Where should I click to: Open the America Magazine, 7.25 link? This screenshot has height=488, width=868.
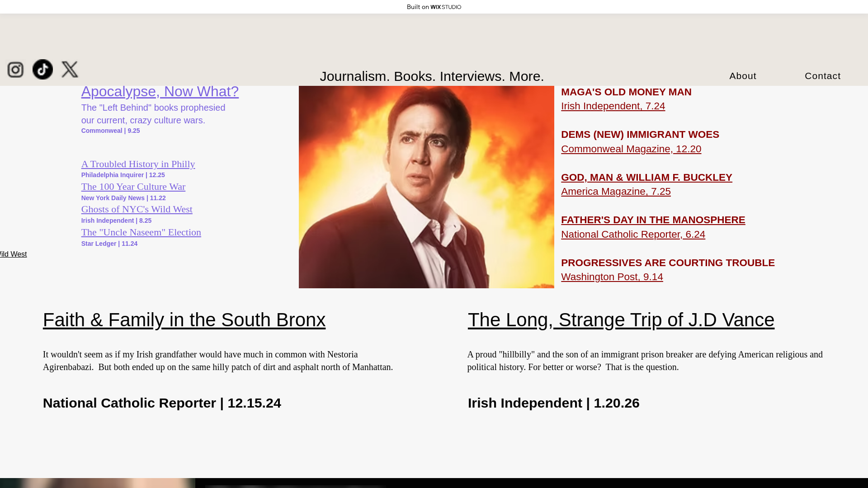coord(616,192)
